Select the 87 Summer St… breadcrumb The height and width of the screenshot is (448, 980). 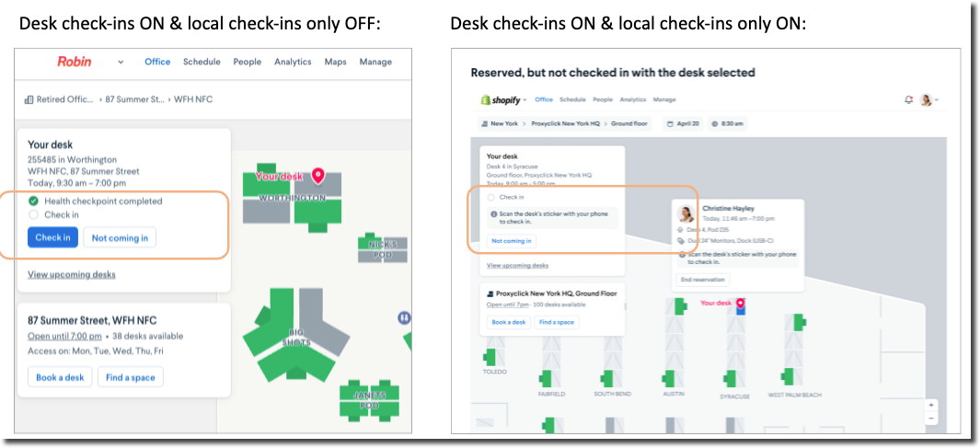(136, 99)
